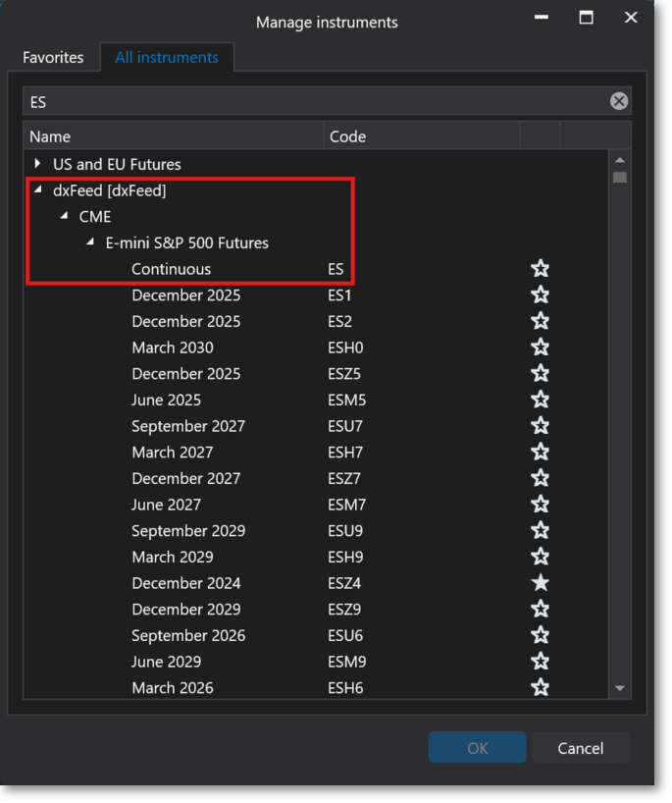Toggle the star beside ESU6
The width and height of the screenshot is (672, 803).
[x=541, y=635]
